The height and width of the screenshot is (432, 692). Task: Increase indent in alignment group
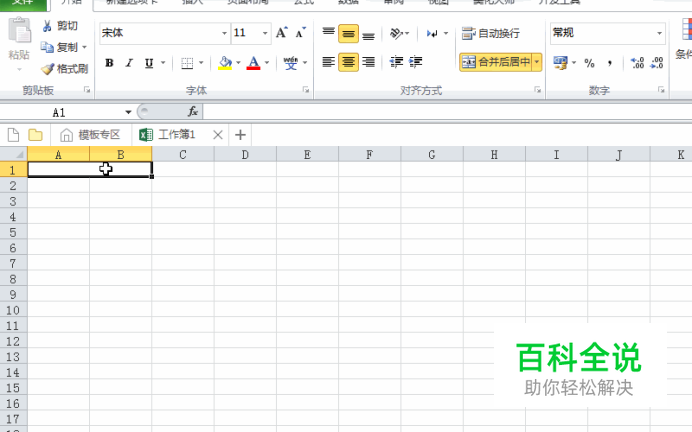[x=416, y=62]
